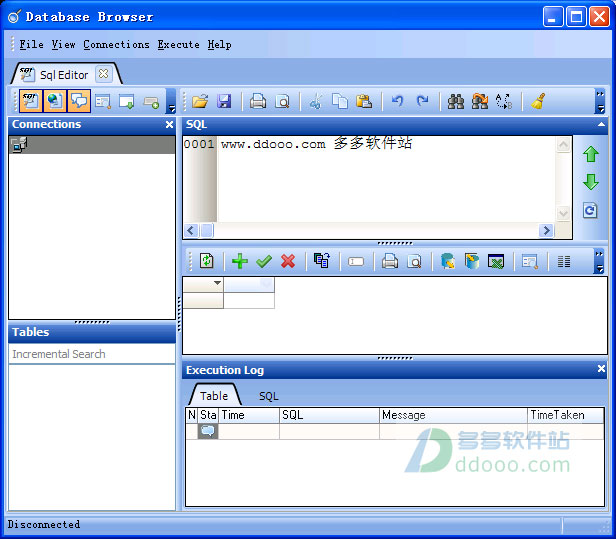
Task: Cut selection with scissors icon
Action: (x=315, y=101)
